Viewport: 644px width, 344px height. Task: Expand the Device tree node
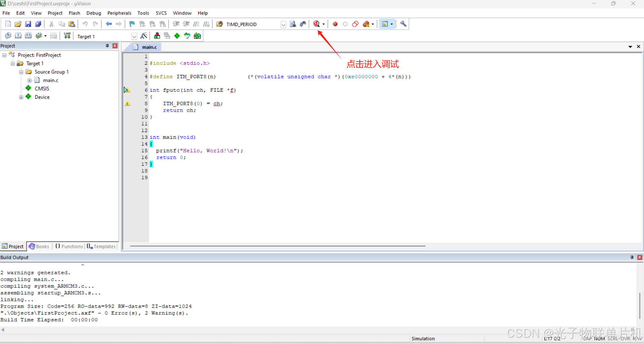pyautogui.click(x=21, y=97)
